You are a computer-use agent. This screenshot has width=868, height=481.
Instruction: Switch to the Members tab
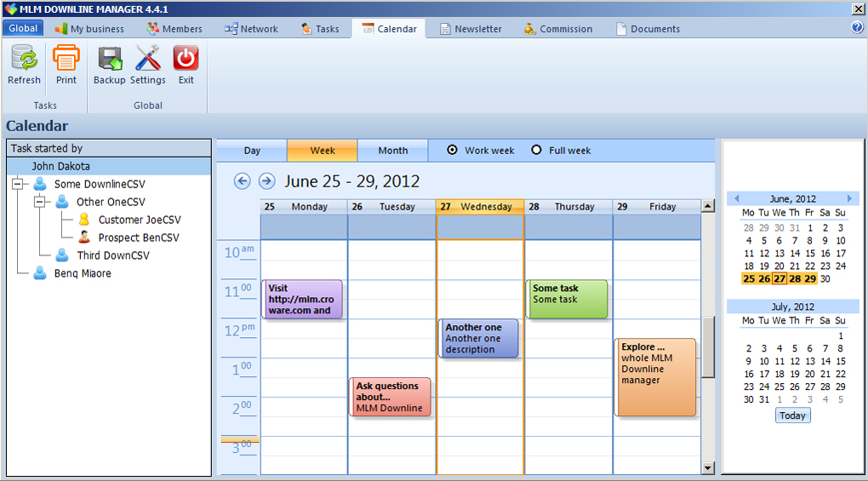pyautogui.click(x=174, y=29)
